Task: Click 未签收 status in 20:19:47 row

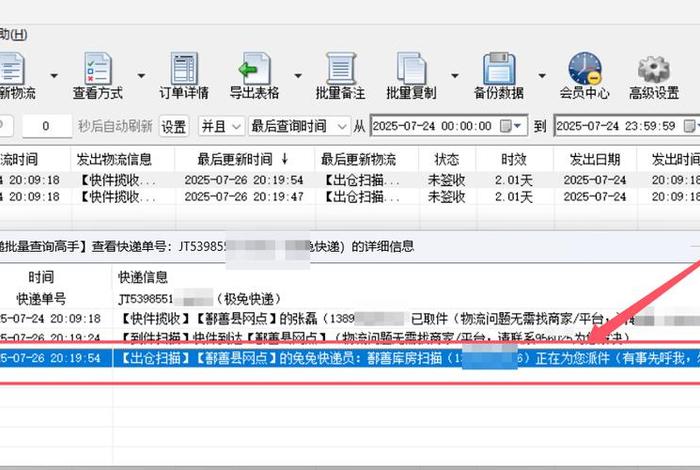Action: coord(446,197)
